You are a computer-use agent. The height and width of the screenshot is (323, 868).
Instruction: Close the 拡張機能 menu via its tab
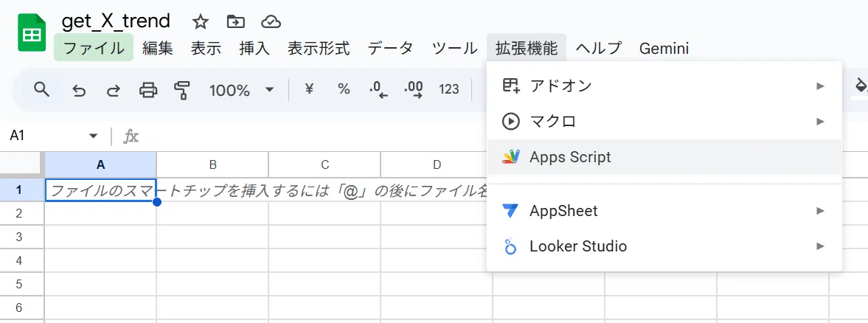click(x=527, y=47)
